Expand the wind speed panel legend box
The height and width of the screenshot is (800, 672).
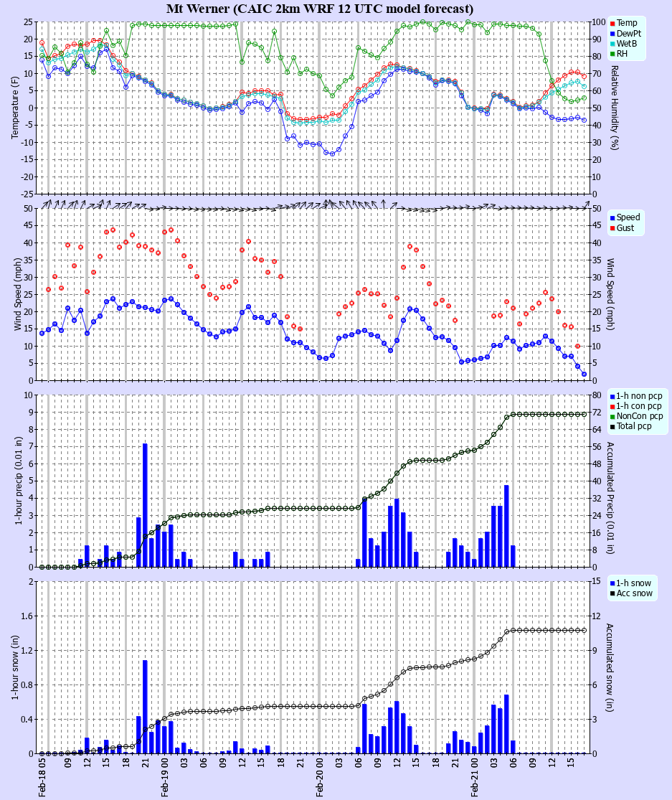click(625, 222)
